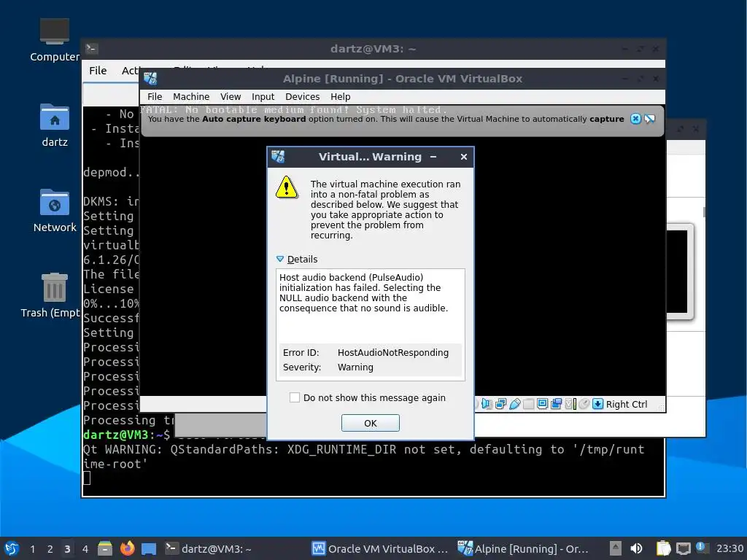Open the Computer desktop icon

tap(55, 41)
